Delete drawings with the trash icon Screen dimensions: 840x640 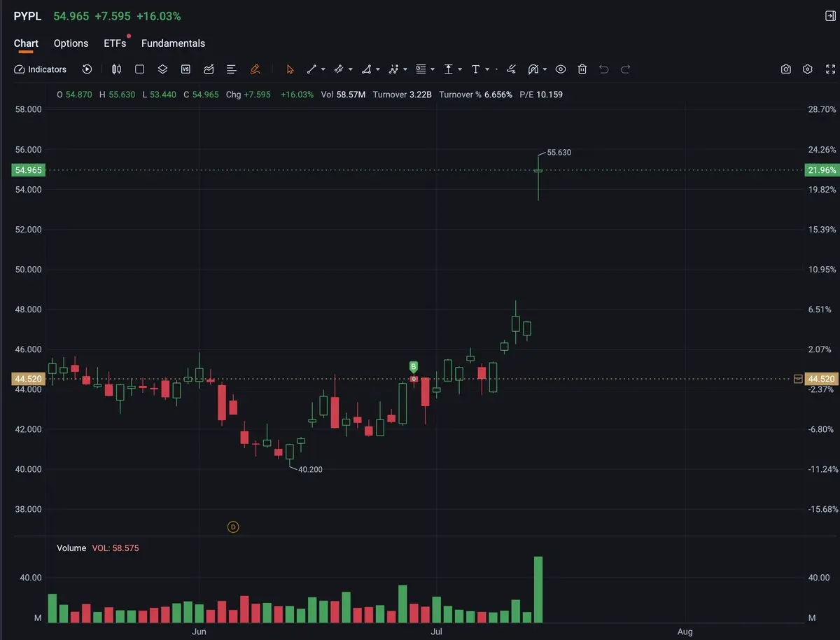click(x=582, y=69)
